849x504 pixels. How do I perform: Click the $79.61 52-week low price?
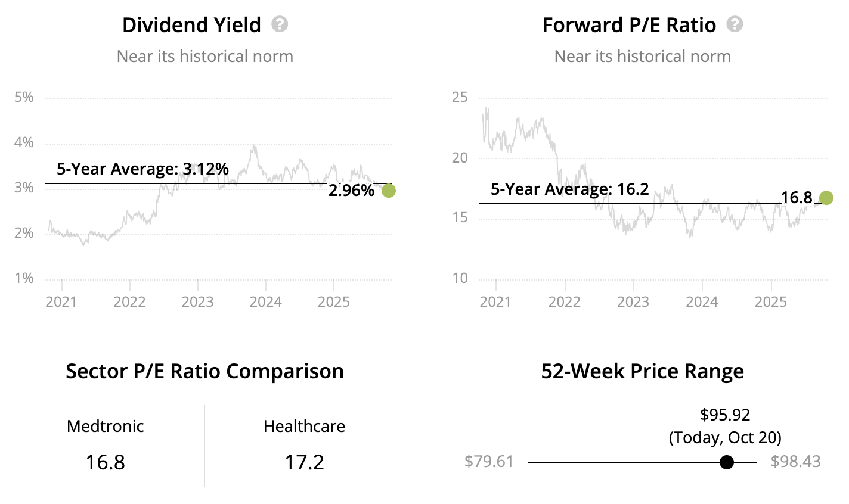[x=489, y=462]
